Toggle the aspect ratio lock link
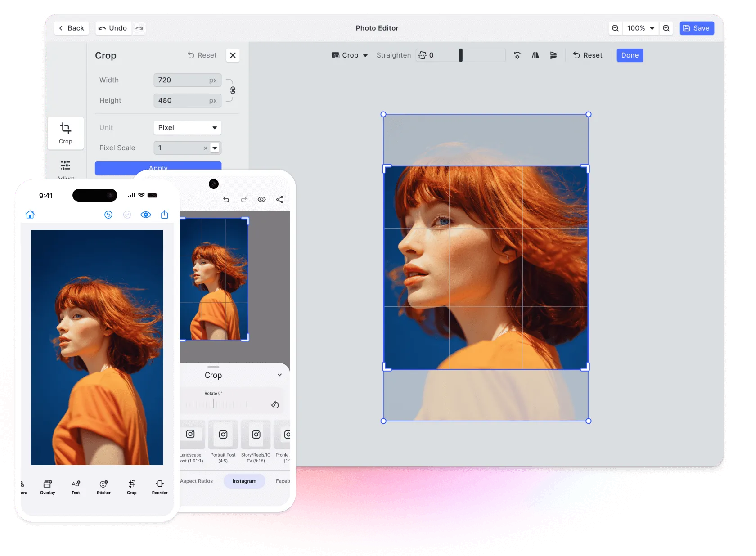This screenshot has height=556, width=756. click(x=233, y=90)
